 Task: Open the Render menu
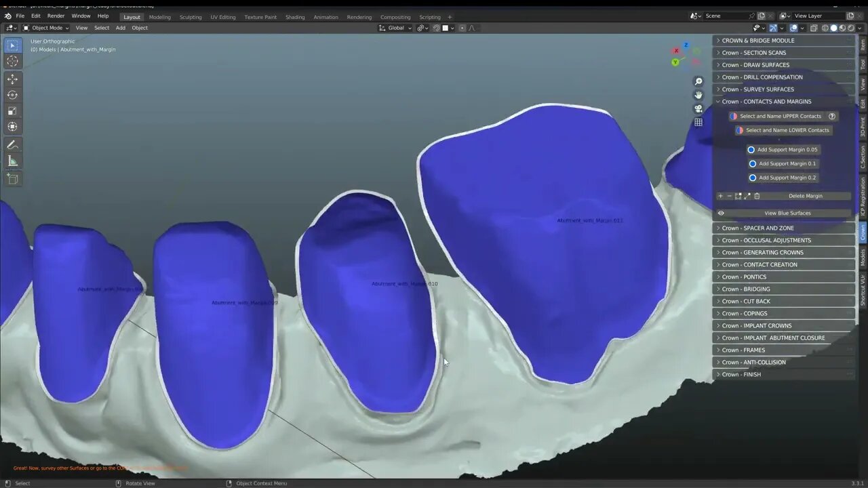56,16
